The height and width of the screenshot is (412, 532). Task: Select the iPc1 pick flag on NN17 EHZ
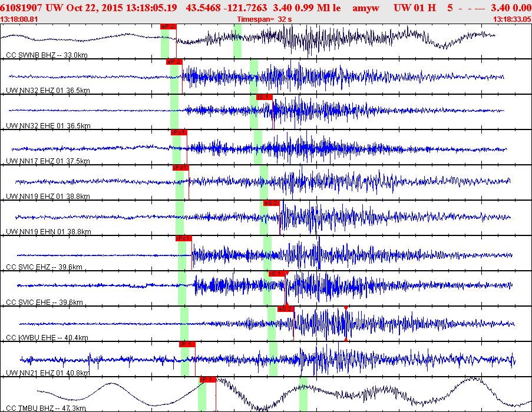pyautogui.click(x=179, y=132)
